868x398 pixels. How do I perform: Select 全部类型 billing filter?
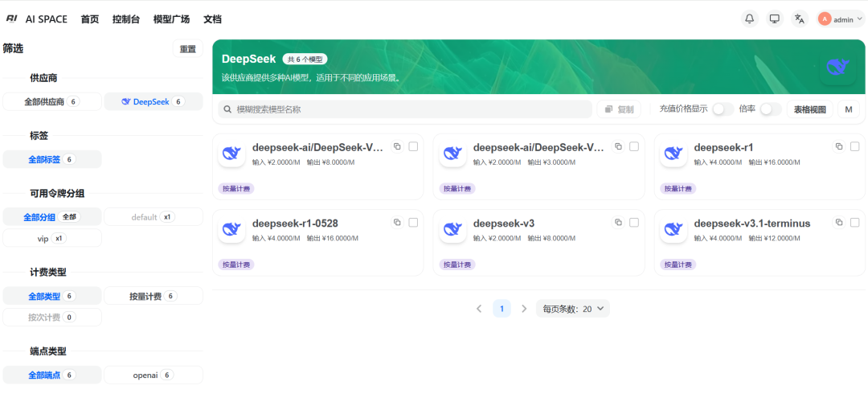[52, 296]
